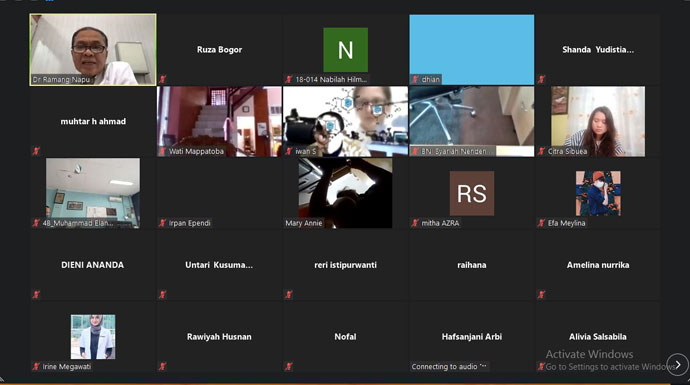Image resolution: width=690 pixels, height=385 pixels.
Task: Click muted mic icon on Nofal tile
Action: (289, 366)
